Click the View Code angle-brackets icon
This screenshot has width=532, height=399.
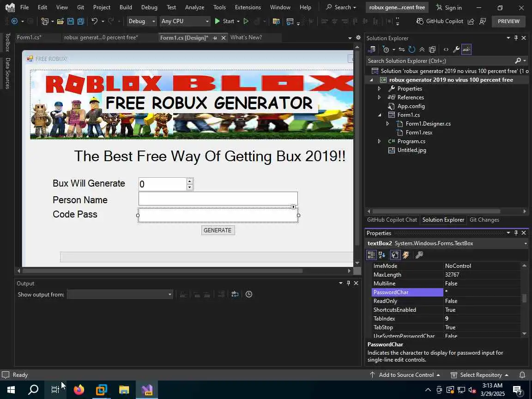[446, 49]
